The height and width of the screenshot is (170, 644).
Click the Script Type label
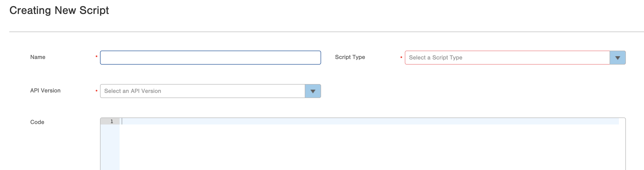pos(350,57)
